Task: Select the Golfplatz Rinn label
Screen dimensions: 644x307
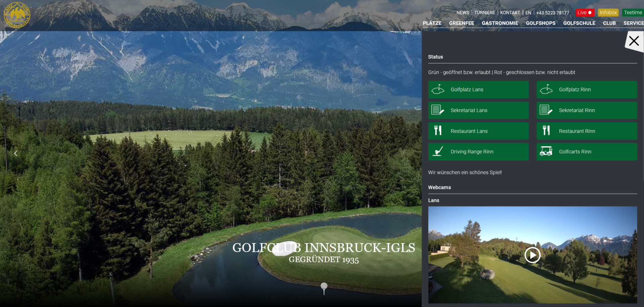Action: tap(575, 89)
